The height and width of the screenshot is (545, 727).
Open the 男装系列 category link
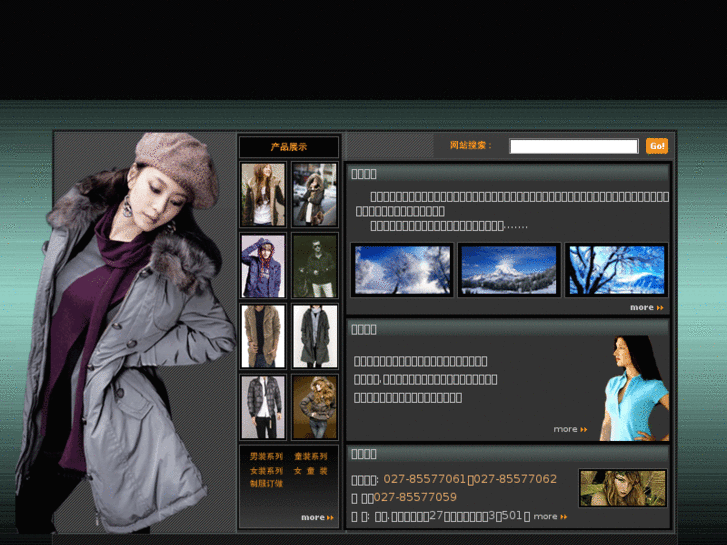coord(266,456)
